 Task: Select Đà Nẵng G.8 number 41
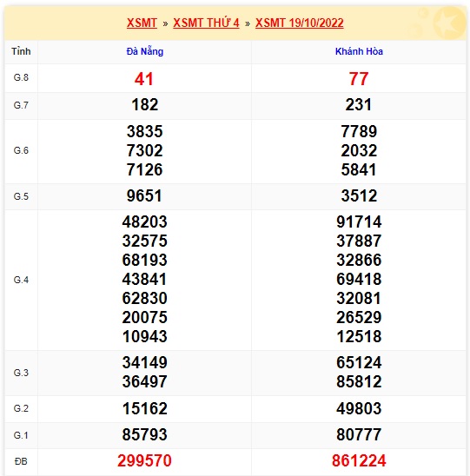coord(144,79)
